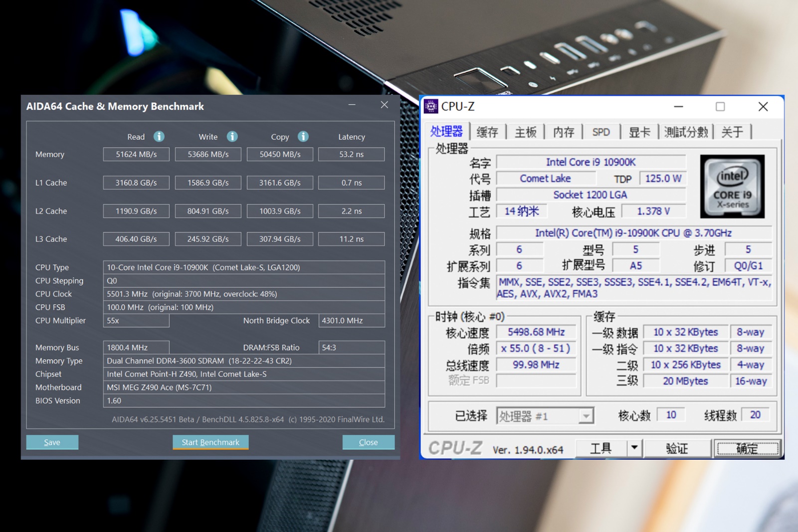Click the BIOS Version 1.60 field

(244, 400)
